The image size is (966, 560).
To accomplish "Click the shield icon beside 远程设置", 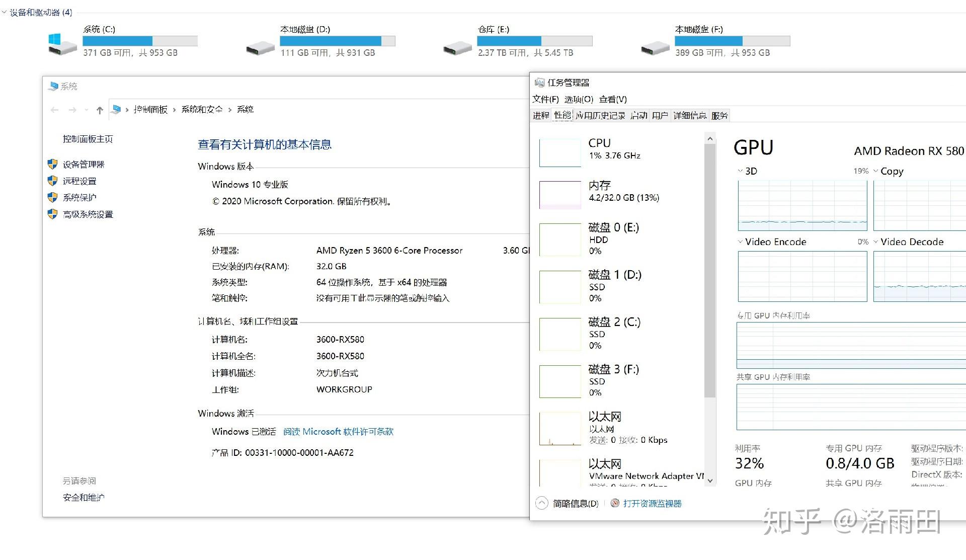I will (x=52, y=181).
